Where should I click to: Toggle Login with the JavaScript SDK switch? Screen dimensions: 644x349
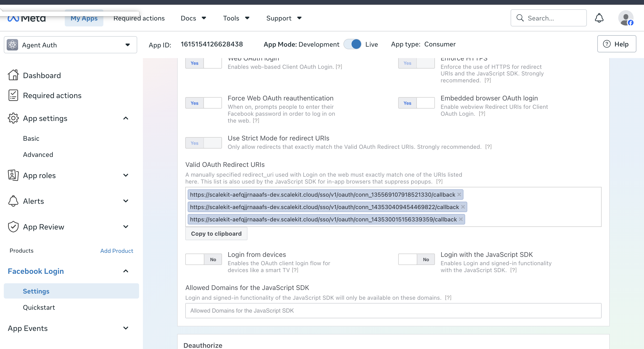tap(416, 259)
